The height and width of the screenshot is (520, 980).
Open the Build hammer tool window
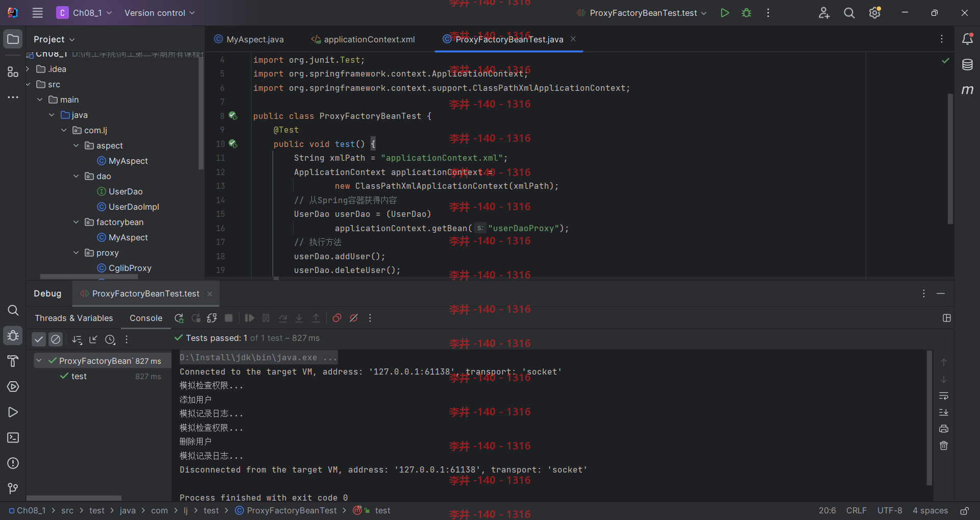coord(13,361)
